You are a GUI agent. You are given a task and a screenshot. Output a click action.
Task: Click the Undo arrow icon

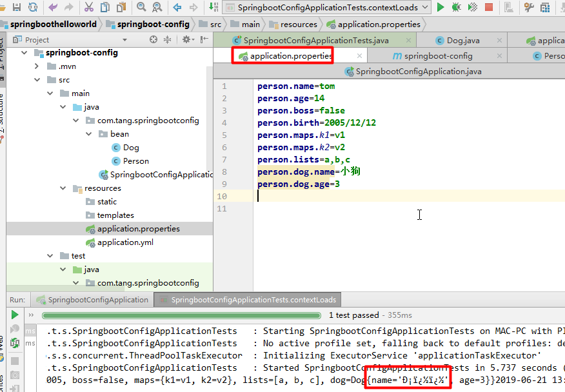pyautogui.click(x=53, y=7)
